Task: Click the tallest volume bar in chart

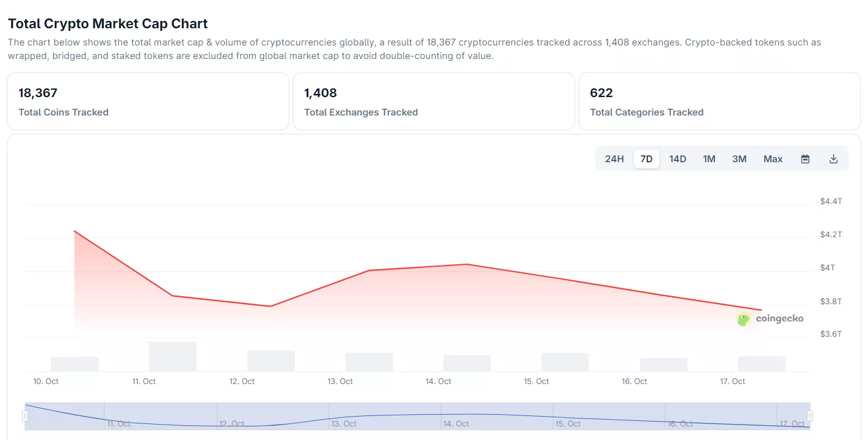Action: 172,356
